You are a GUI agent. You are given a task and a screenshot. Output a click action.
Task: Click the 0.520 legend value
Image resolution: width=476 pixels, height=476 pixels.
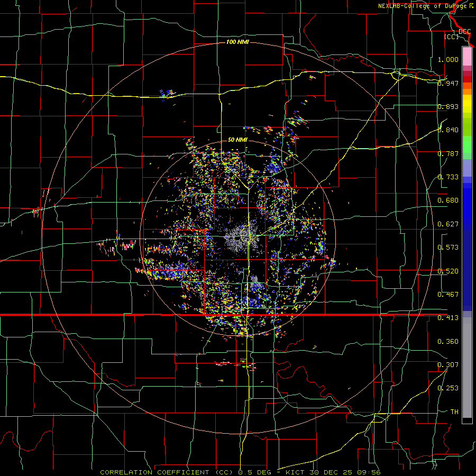pos(448,271)
